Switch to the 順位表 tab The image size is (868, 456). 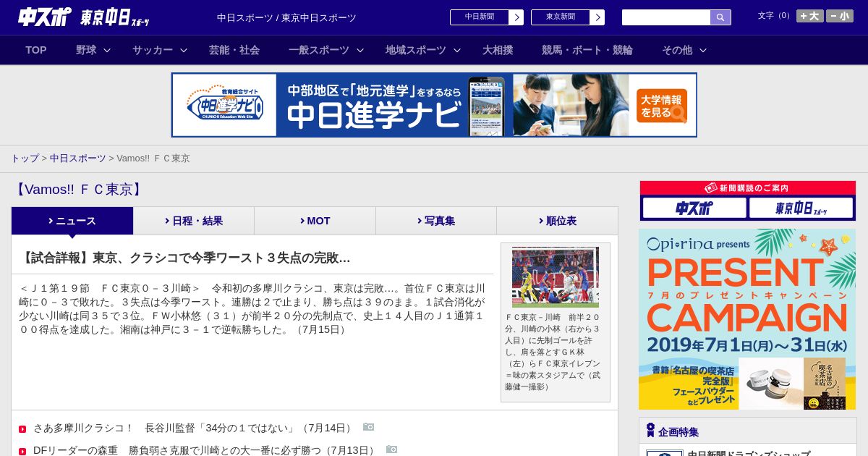tap(557, 221)
